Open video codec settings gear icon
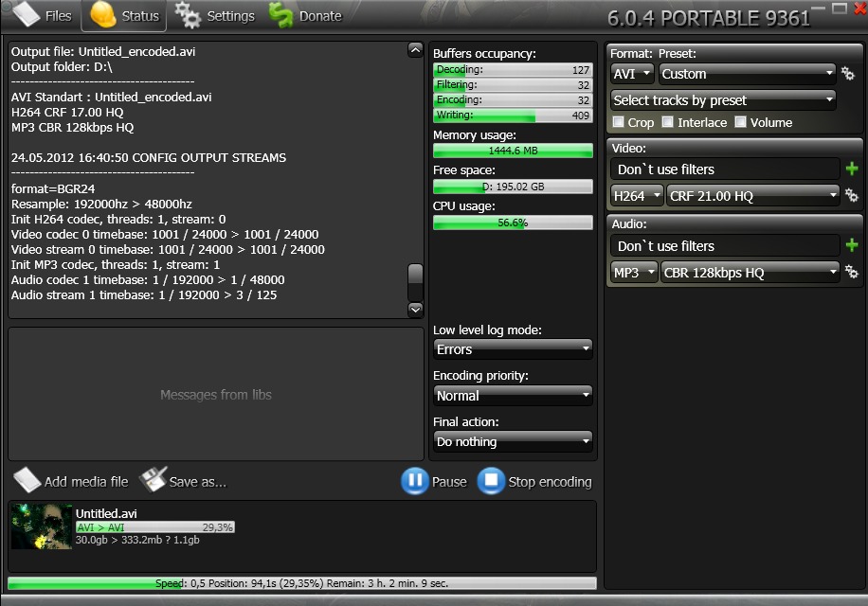 pyautogui.click(x=851, y=196)
